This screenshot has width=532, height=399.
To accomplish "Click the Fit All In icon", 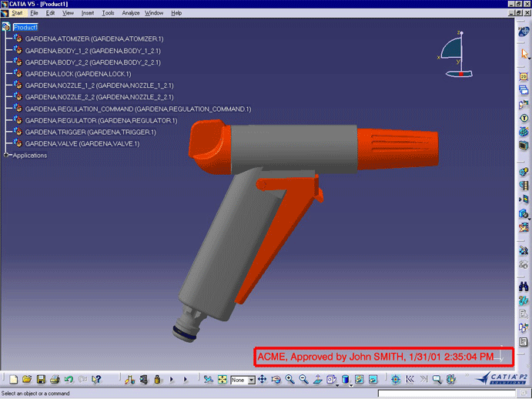I will pos(222,380).
